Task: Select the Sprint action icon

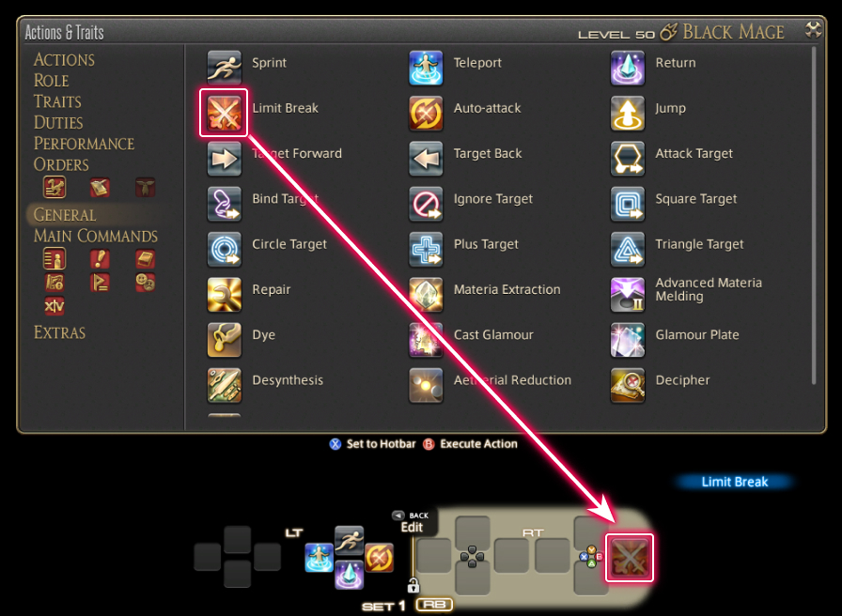Action: point(225,68)
